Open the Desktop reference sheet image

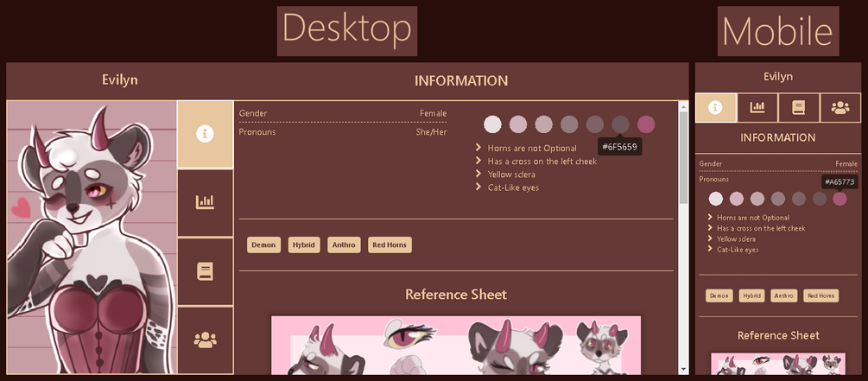point(455,345)
